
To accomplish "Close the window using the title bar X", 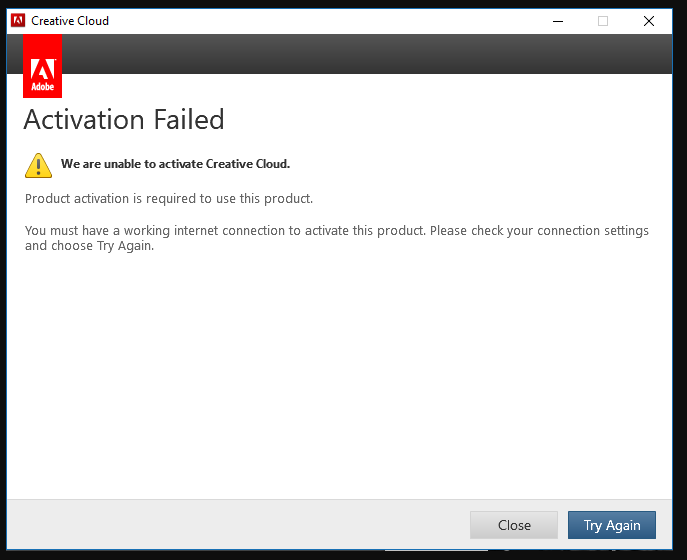I will click(x=649, y=20).
